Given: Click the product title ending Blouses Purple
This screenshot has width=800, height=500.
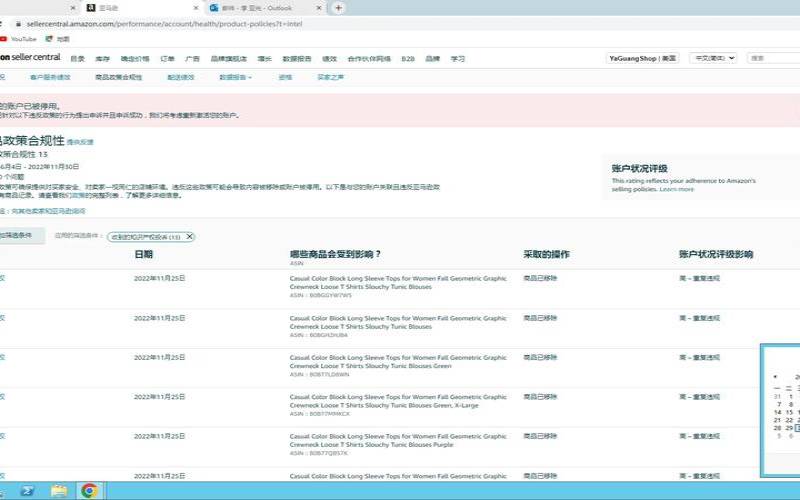Looking at the screenshot, I should pos(398,440).
